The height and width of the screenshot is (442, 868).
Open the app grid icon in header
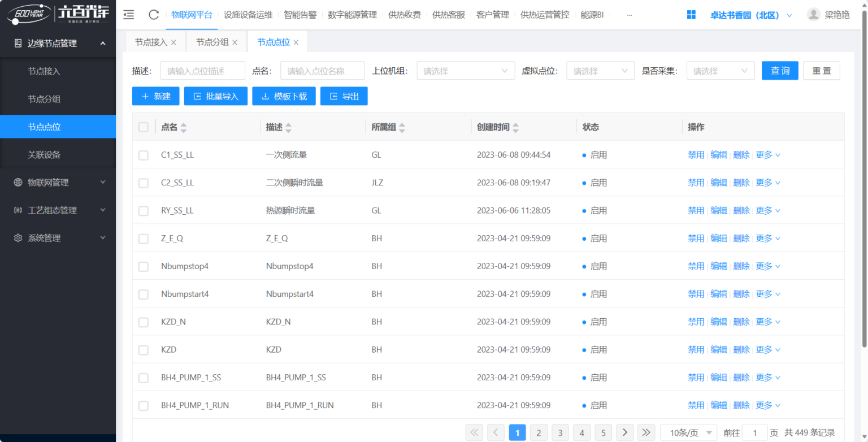click(691, 15)
